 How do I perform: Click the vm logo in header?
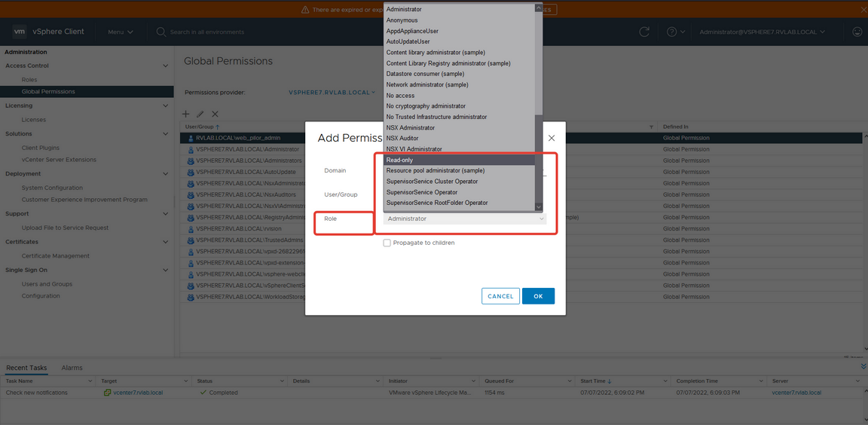tap(20, 32)
